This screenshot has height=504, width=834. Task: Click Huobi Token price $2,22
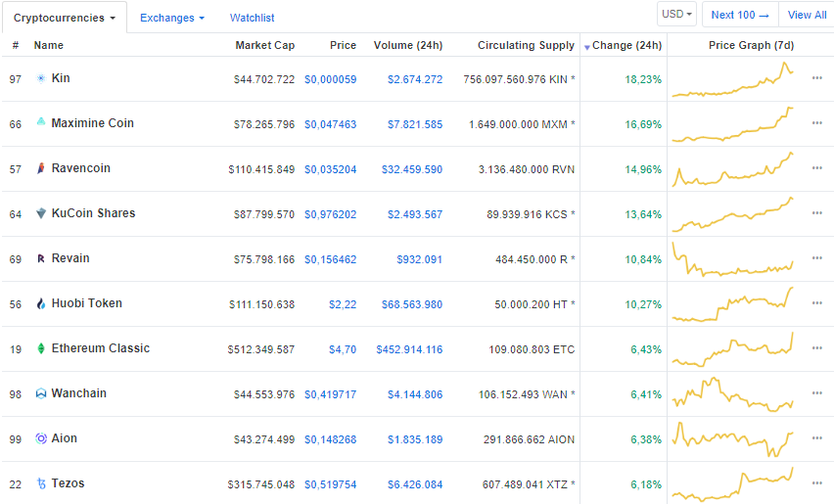point(343,304)
